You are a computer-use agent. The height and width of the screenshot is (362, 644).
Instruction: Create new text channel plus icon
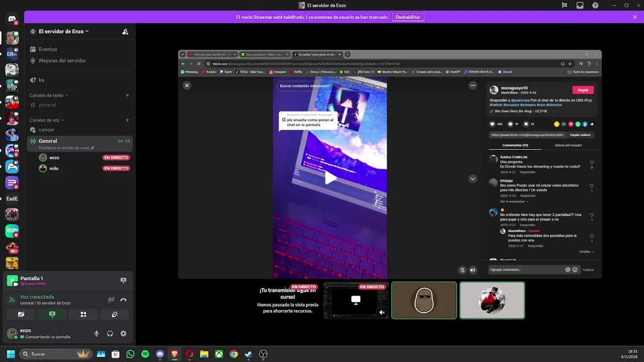click(127, 95)
